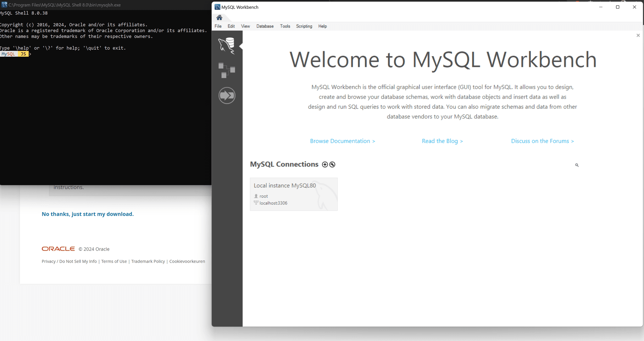
Task: Follow the Read the Blog link
Action: tap(442, 141)
